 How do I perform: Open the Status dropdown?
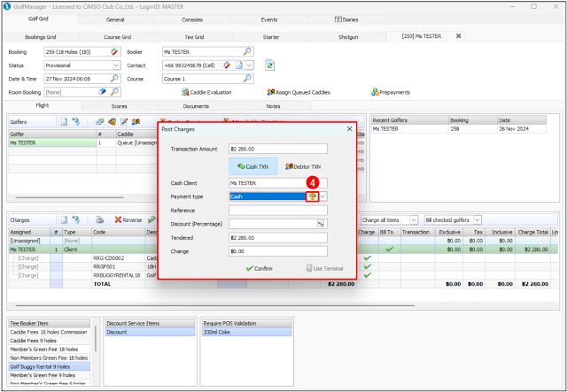coord(116,65)
